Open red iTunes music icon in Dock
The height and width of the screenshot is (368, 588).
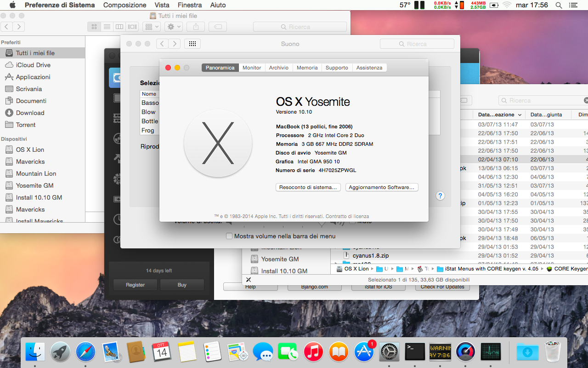point(313,352)
